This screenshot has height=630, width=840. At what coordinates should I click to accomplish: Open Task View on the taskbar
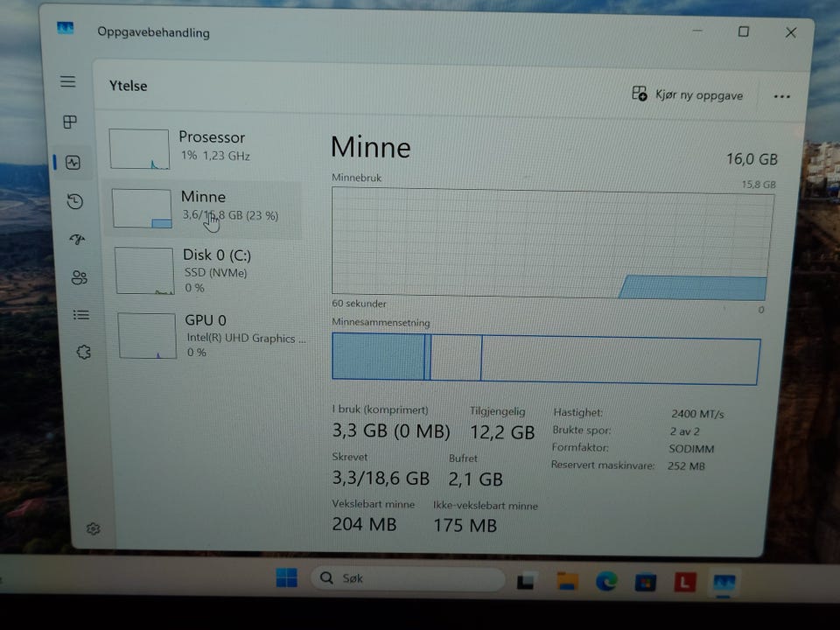point(526,581)
